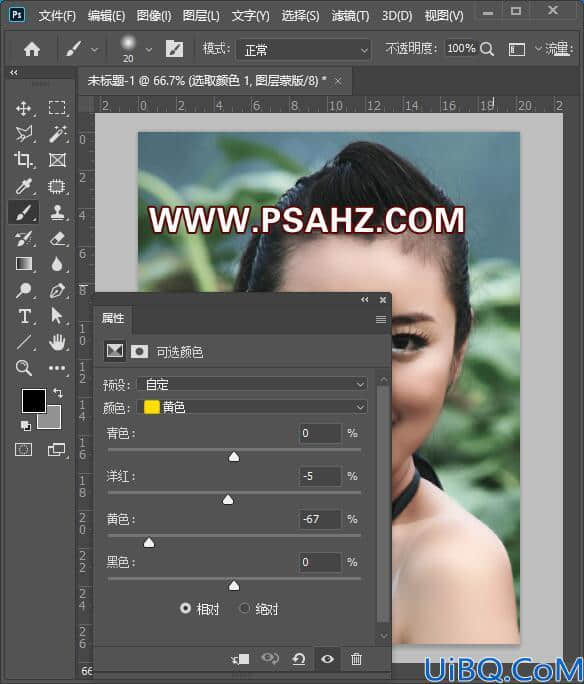Select the Polygonal Lasso tool
The width and height of the screenshot is (584, 684).
[24, 134]
